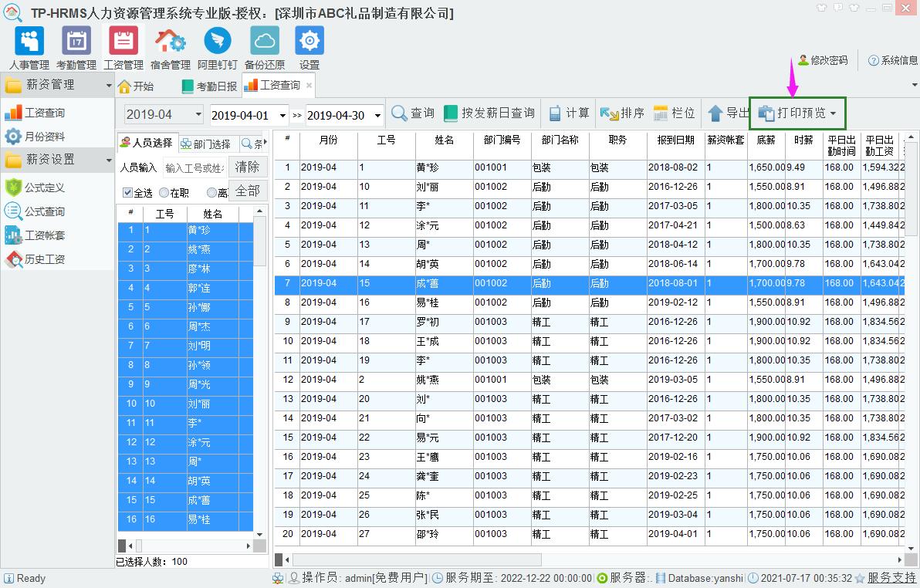920x588 pixels.
Task: Collapse the 薪资管理 sidebar group
Action: [109, 86]
